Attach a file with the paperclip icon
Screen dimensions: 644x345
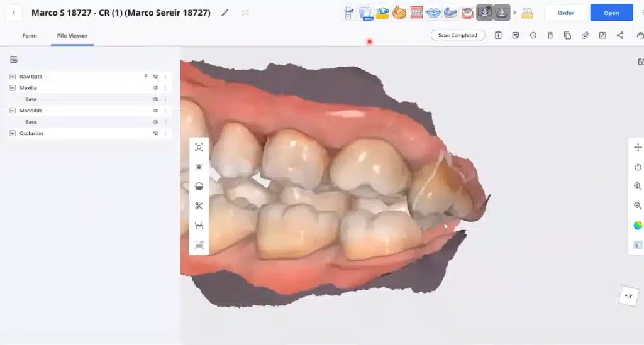(x=585, y=35)
